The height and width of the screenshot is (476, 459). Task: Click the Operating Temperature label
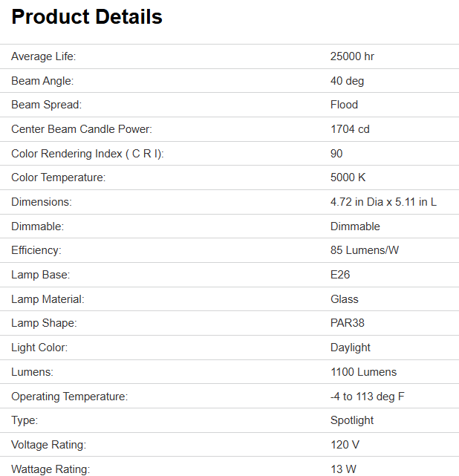(70, 397)
